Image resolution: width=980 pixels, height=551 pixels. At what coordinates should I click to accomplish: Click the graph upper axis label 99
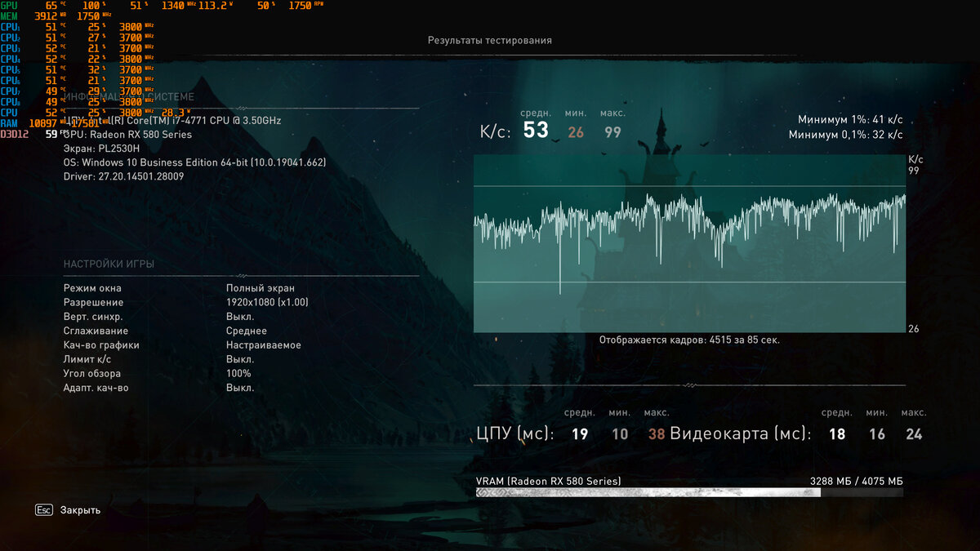click(914, 171)
